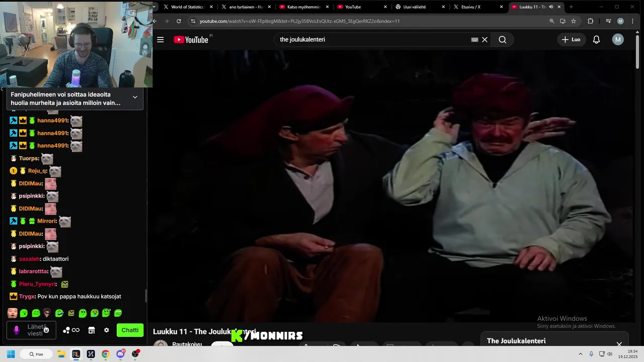This screenshot has height=362, width=644.
Task: Click the YouTube search magnifier button
Action: 502,40
